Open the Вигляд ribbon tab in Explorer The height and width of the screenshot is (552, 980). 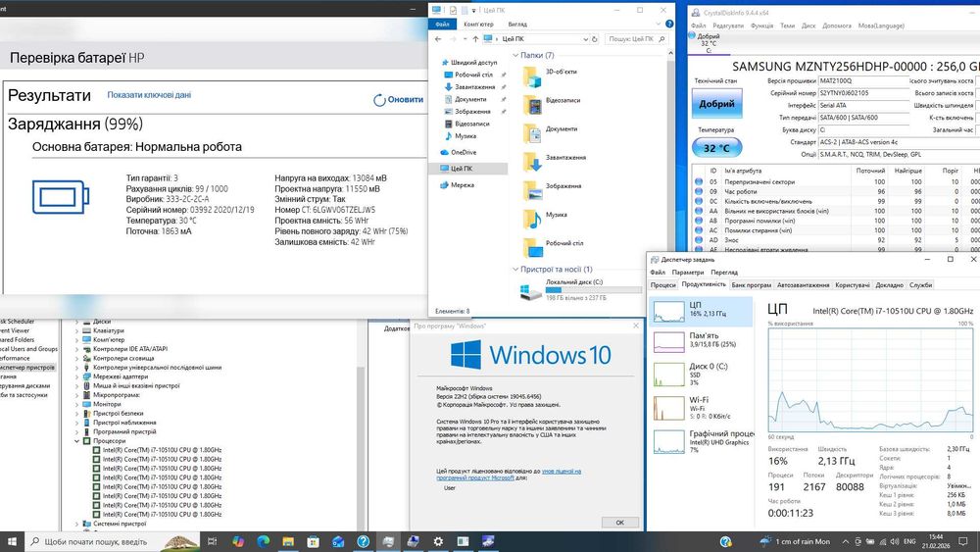click(517, 25)
